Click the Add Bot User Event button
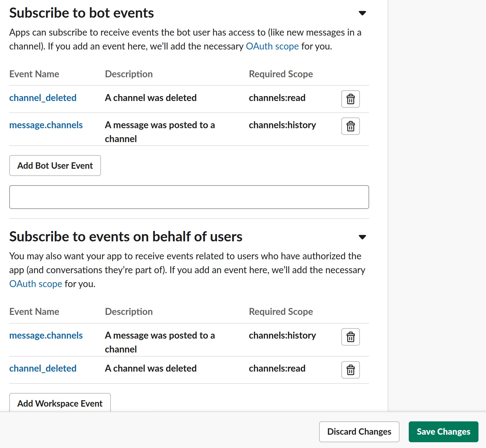 point(55,166)
